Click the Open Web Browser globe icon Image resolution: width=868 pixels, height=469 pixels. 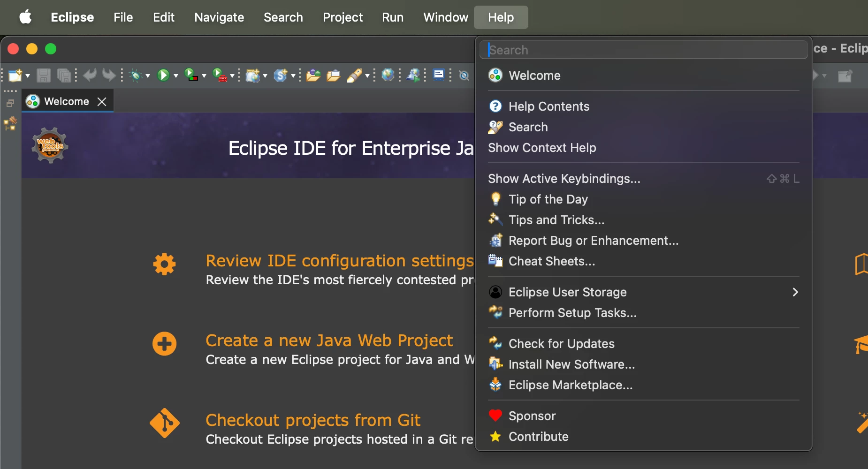point(388,75)
